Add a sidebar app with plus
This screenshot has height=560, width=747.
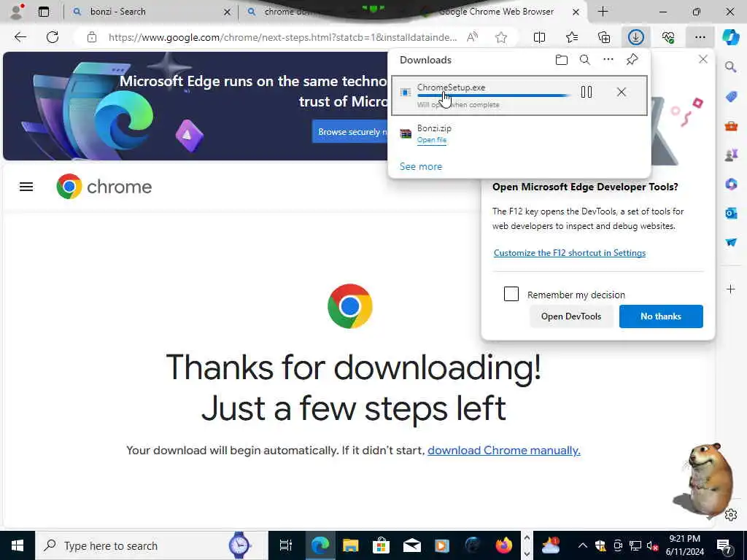[731, 289]
